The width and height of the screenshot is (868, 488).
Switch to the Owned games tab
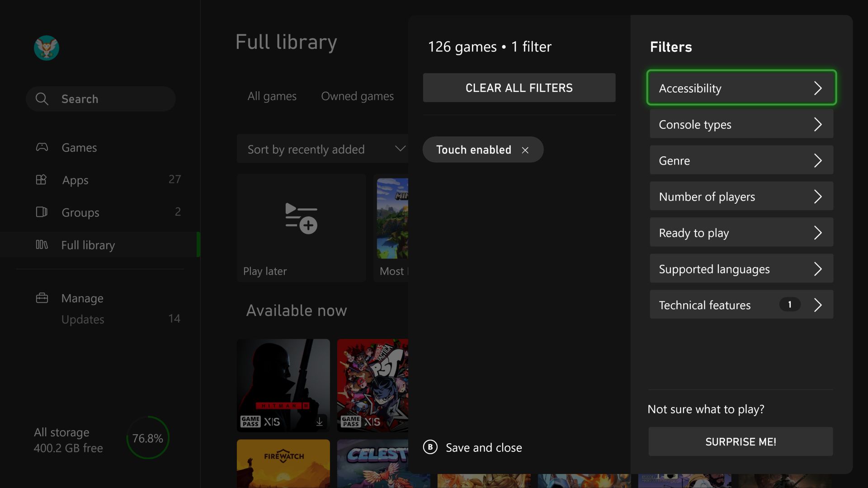pos(357,96)
